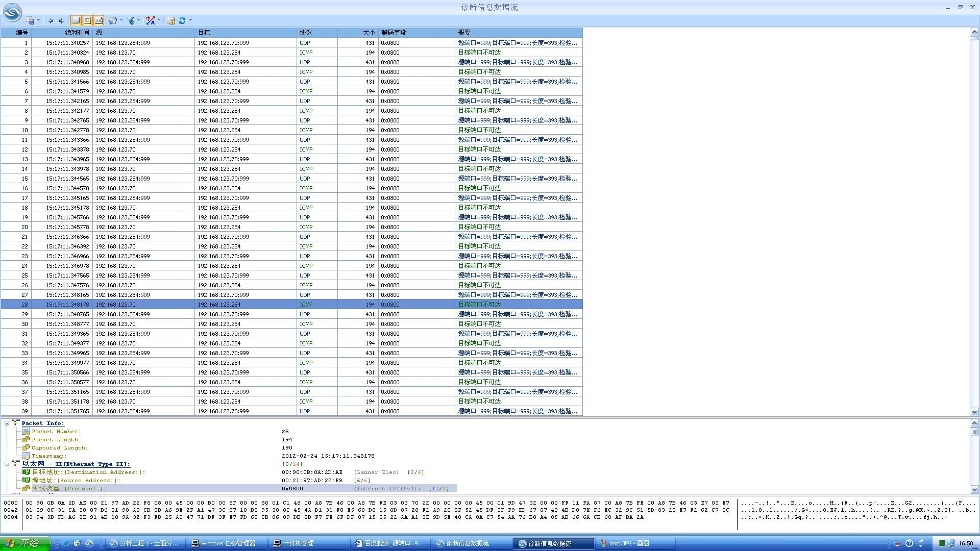Click the add filter funnel icon
This screenshot has width=980, height=551.
coord(131,20)
